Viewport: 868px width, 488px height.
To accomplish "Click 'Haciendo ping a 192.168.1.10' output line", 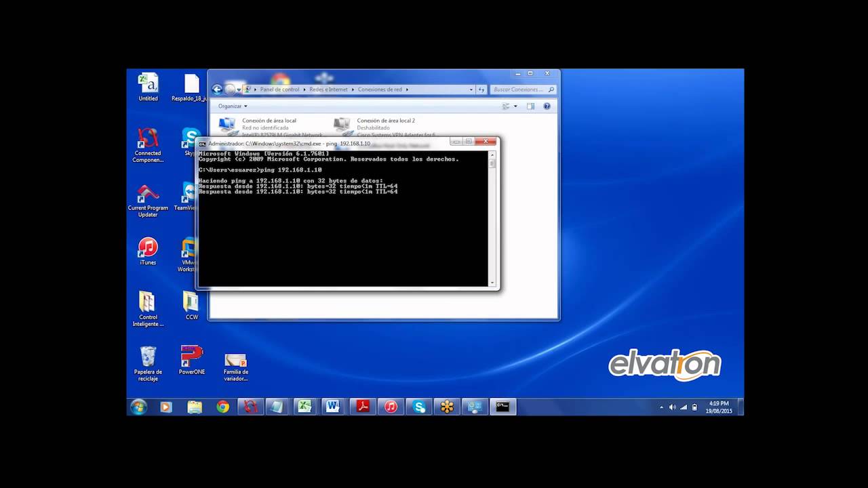I will (x=291, y=180).
